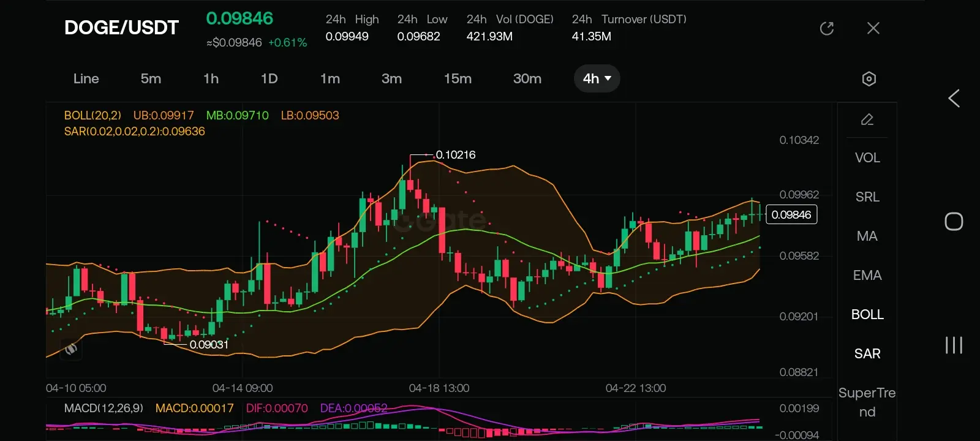Toggle the VOL indicator

click(x=867, y=158)
